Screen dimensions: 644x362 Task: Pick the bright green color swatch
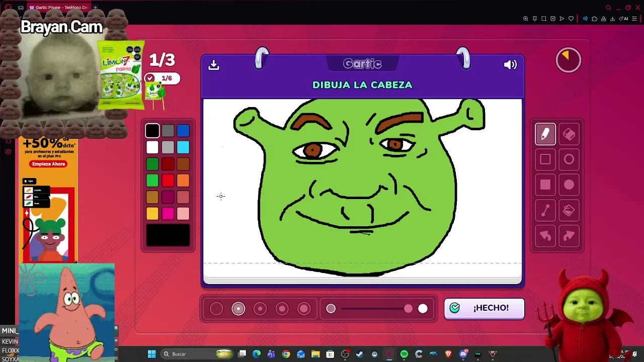[152, 180]
